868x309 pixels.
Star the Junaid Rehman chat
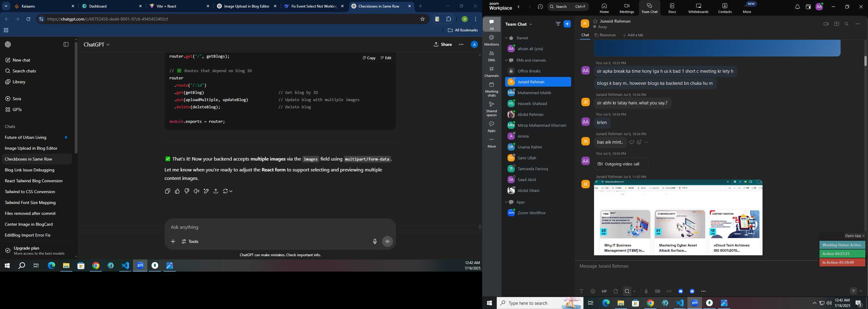click(596, 21)
